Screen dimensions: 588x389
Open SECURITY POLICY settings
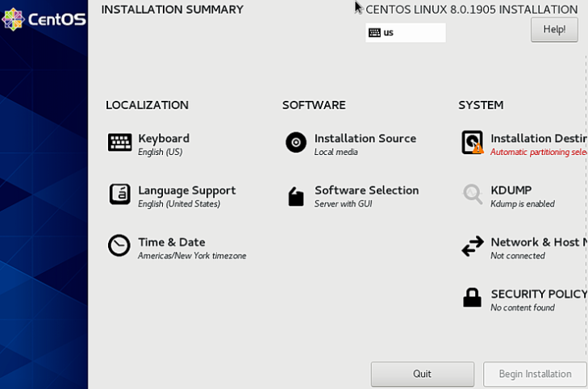pos(539,294)
